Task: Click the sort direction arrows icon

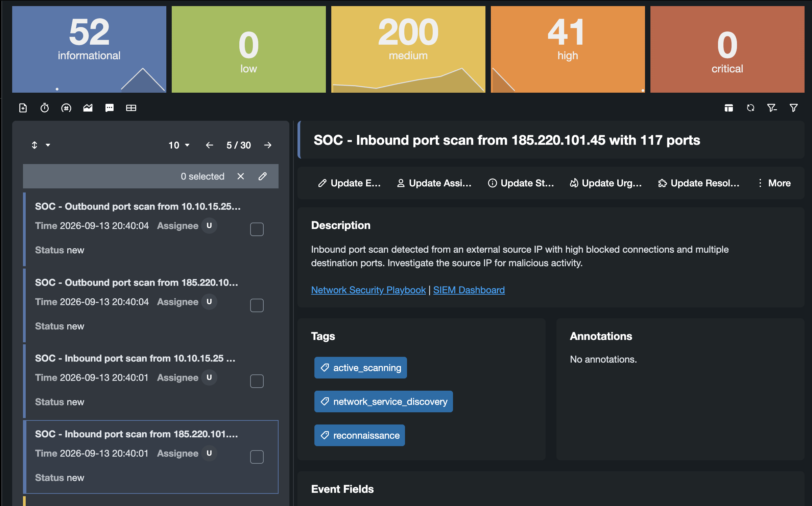Action: tap(34, 145)
